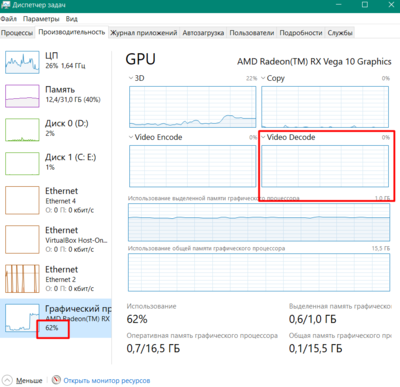Open the Параметры menu

pyautogui.click(x=41, y=19)
